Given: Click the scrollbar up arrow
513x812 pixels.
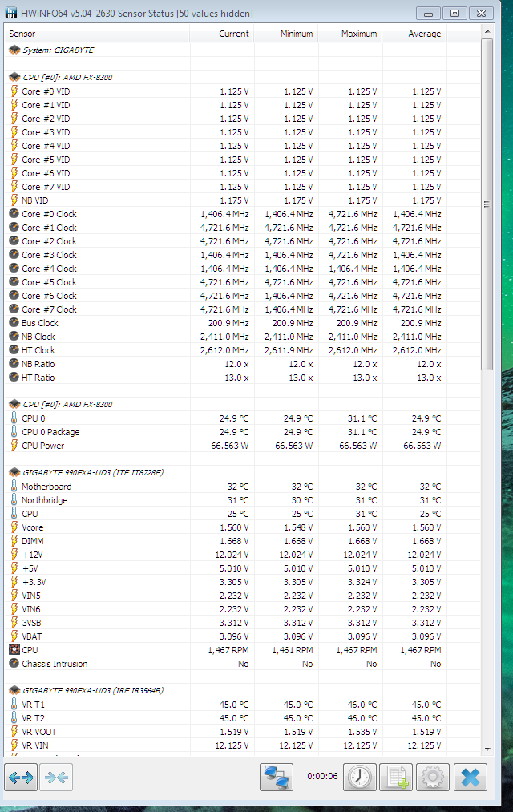Looking at the screenshot, I should point(487,31).
